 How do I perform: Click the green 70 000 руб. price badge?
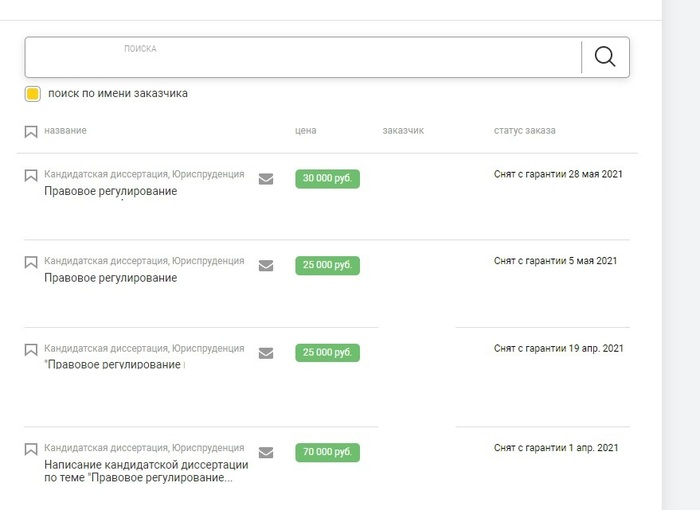327,452
